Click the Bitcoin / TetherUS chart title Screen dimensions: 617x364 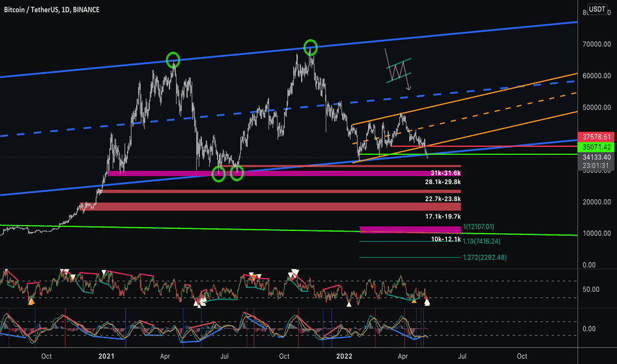pyautogui.click(x=52, y=9)
